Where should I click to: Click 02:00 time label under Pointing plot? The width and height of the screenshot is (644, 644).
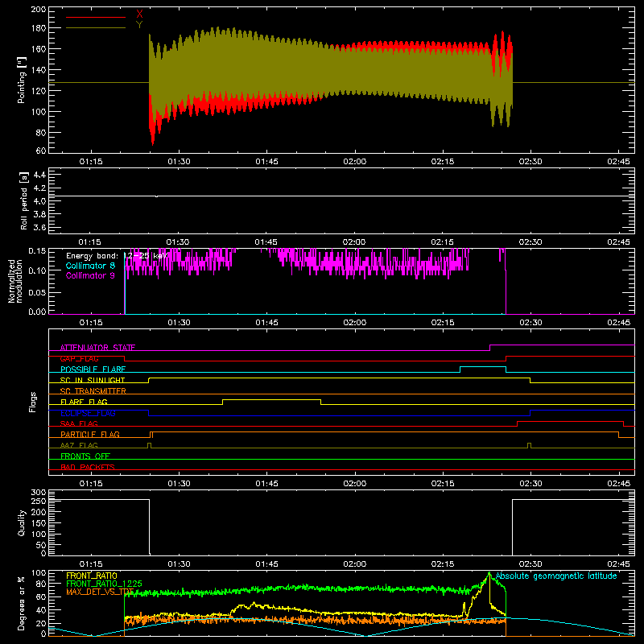click(x=354, y=162)
